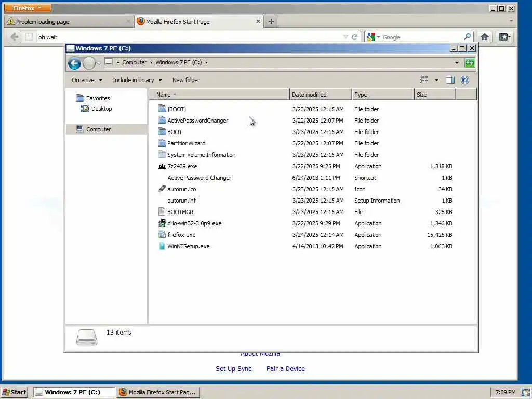This screenshot has height=399, width=532.
Task: Click the Desktop icon under Favorites
Action: click(85, 109)
